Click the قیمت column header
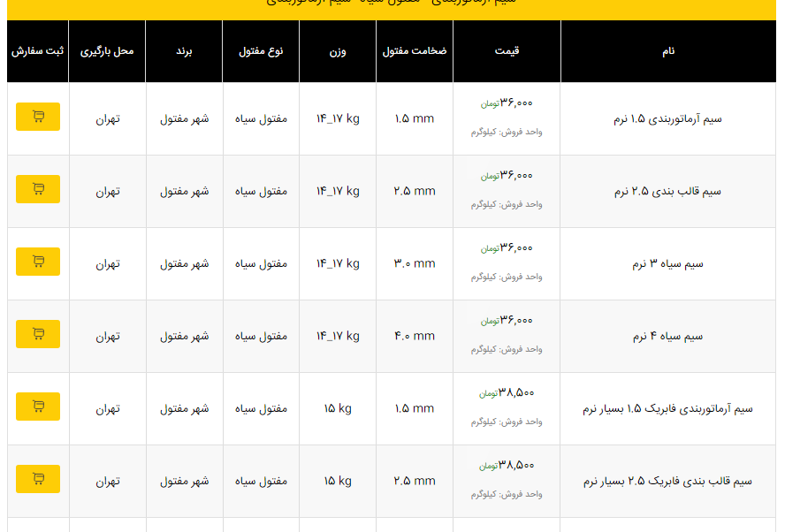Image resolution: width=785 pixels, height=532 pixels. 507,51
